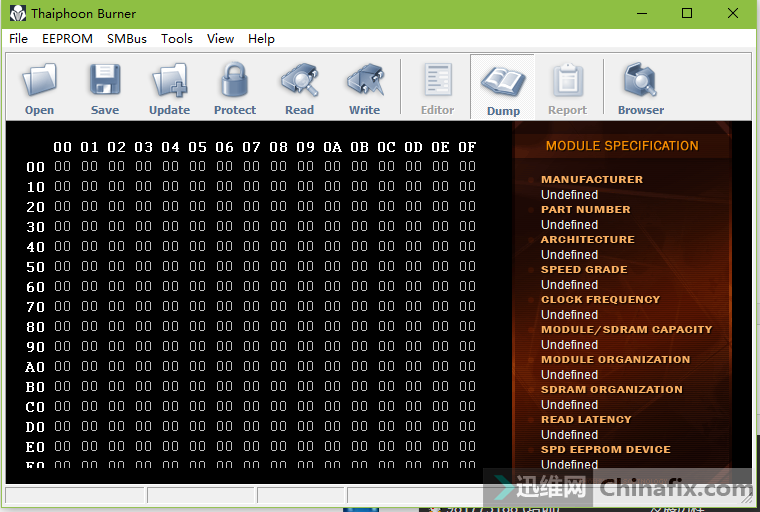This screenshot has width=760, height=512.
Task: Open the View menu
Action: pos(221,39)
